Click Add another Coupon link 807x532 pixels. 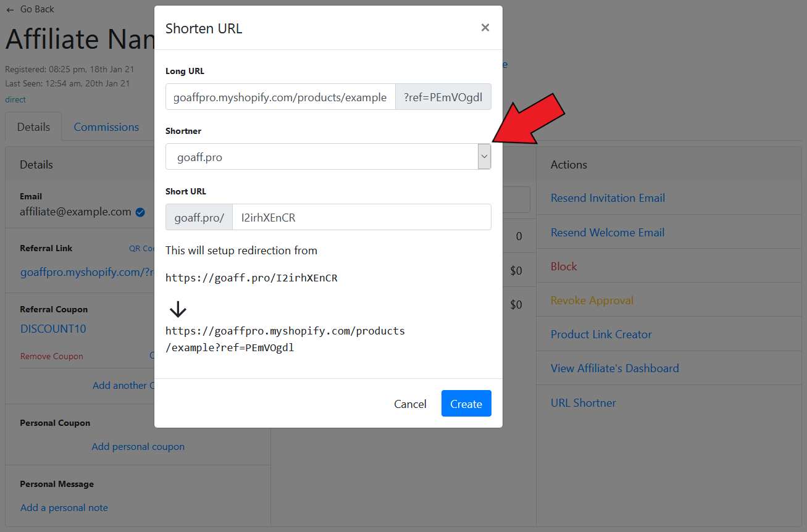pyautogui.click(x=123, y=385)
